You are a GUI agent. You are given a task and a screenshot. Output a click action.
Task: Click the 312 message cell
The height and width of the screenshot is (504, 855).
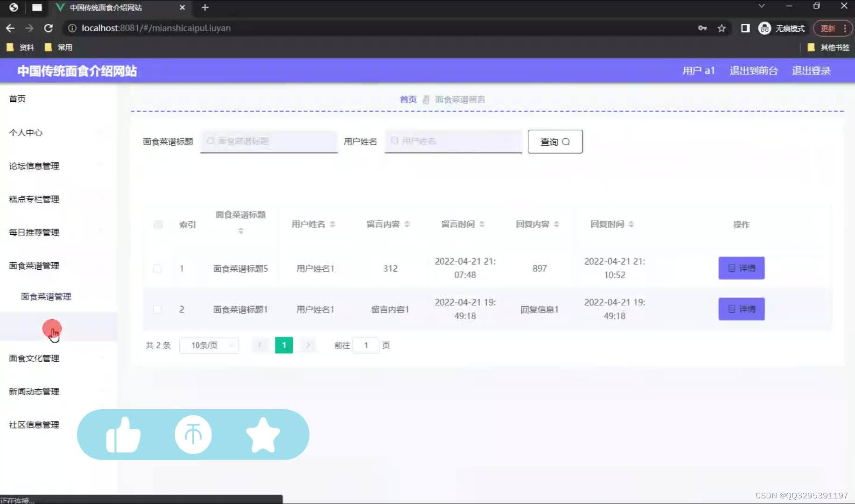(390, 269)
